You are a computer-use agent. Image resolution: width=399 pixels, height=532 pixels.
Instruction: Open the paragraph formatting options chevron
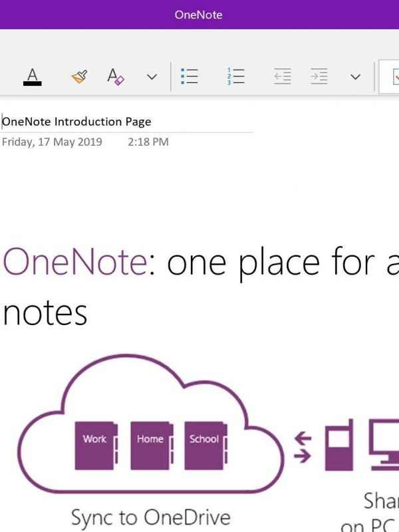(355, 77)
